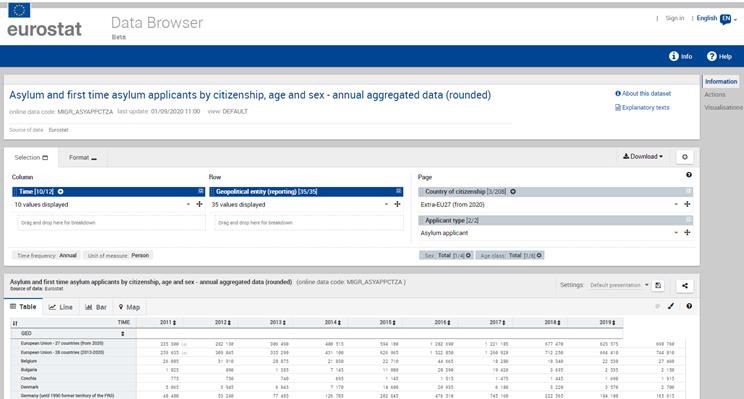Click the Eurostat logo
This screenshot has width=744, height=399.
(44, 20)
